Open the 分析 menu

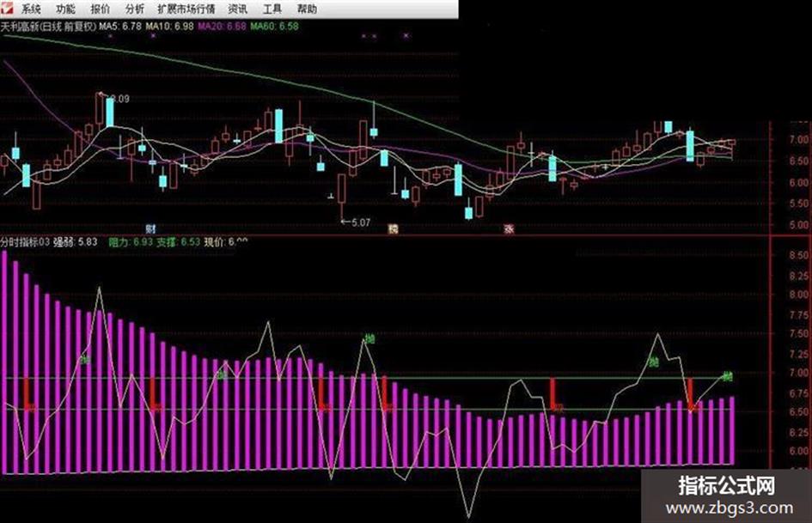135,9
